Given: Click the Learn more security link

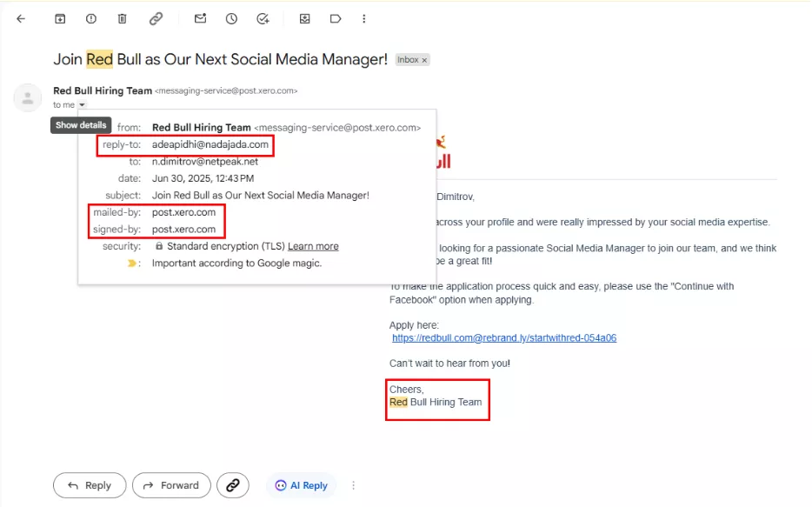Looking at the screenshot, I should click(x=313, y=246).
